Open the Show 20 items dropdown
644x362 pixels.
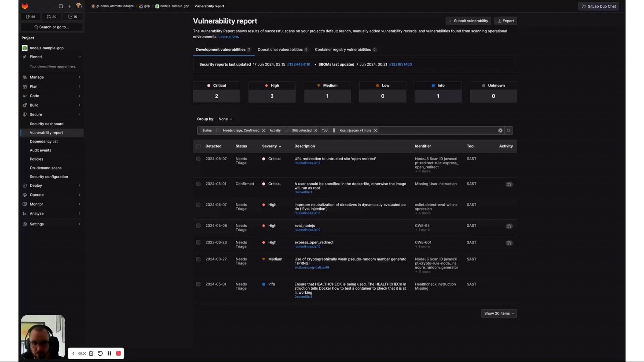point(499,313)
